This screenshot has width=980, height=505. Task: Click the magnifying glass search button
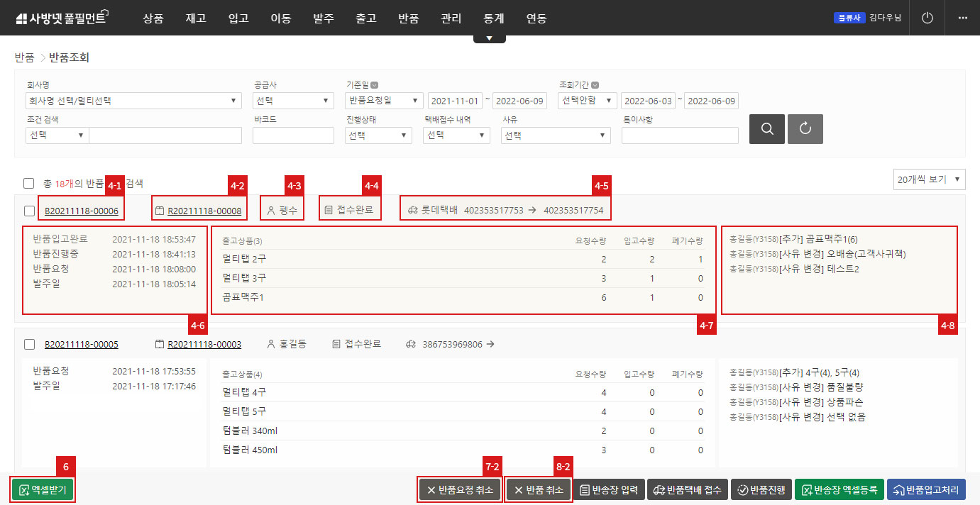(x=767, y=129)
